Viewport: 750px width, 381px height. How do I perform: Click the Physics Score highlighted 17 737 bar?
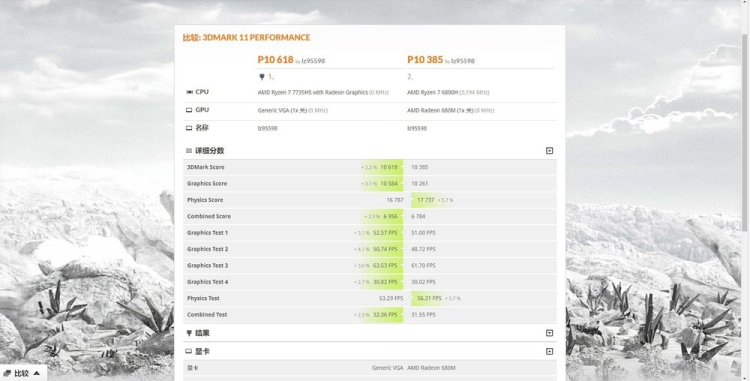pos(426,200)
